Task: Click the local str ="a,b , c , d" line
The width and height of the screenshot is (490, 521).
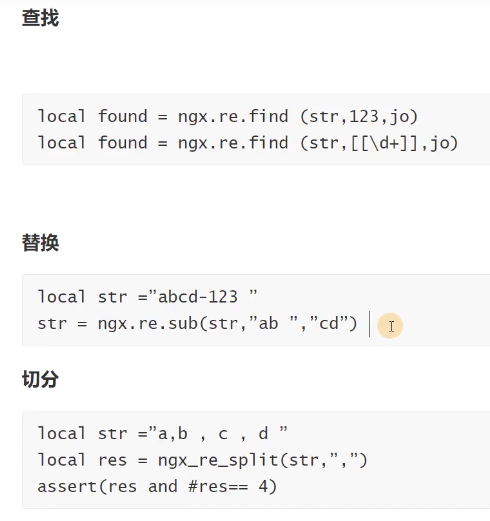Action: (162, 434)
